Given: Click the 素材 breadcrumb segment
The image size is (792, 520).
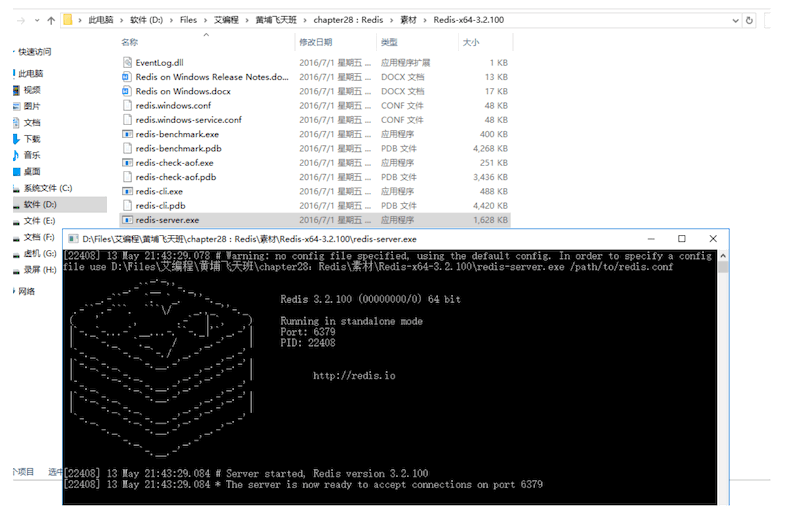Looking at the screenshot, I should tap(408, 20).
